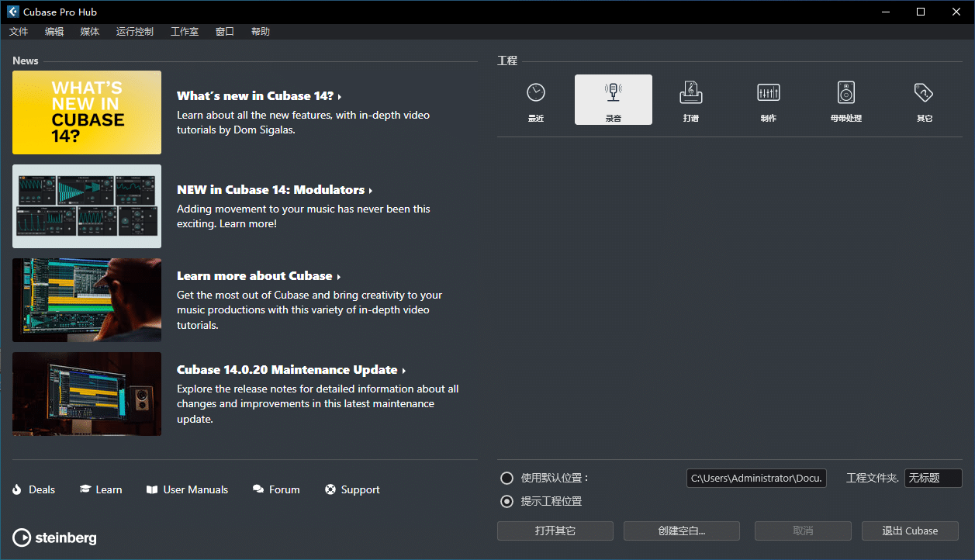
Task: Select the 最近 (Recent) clock icon
Action: (x=535, y=93)
